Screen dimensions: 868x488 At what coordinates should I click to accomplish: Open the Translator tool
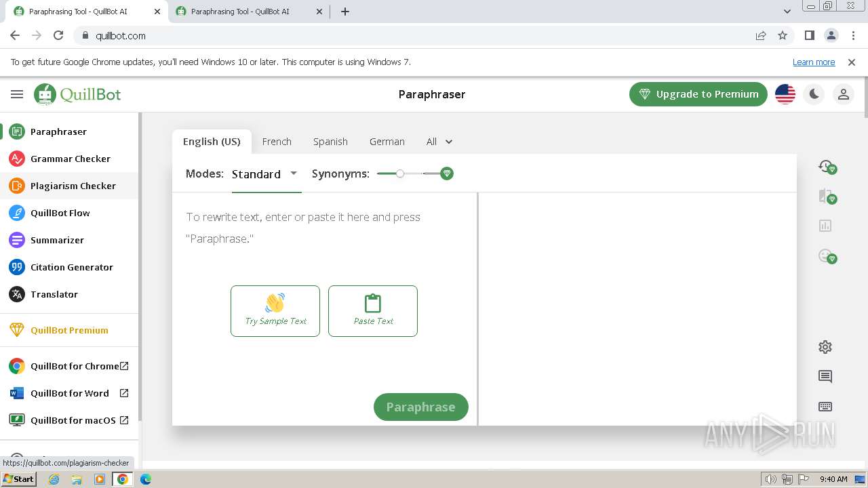69,294
